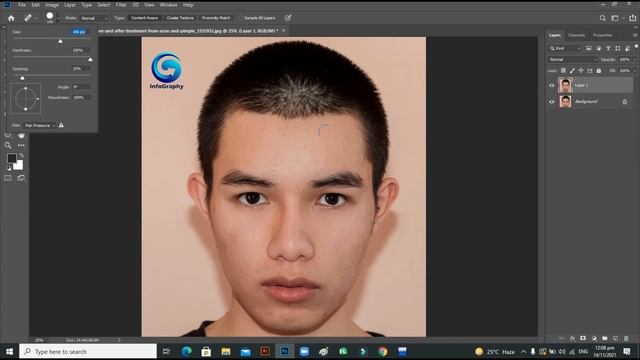Close the open document tab
Screen dimensions: 640x360
tap(284, 31)
